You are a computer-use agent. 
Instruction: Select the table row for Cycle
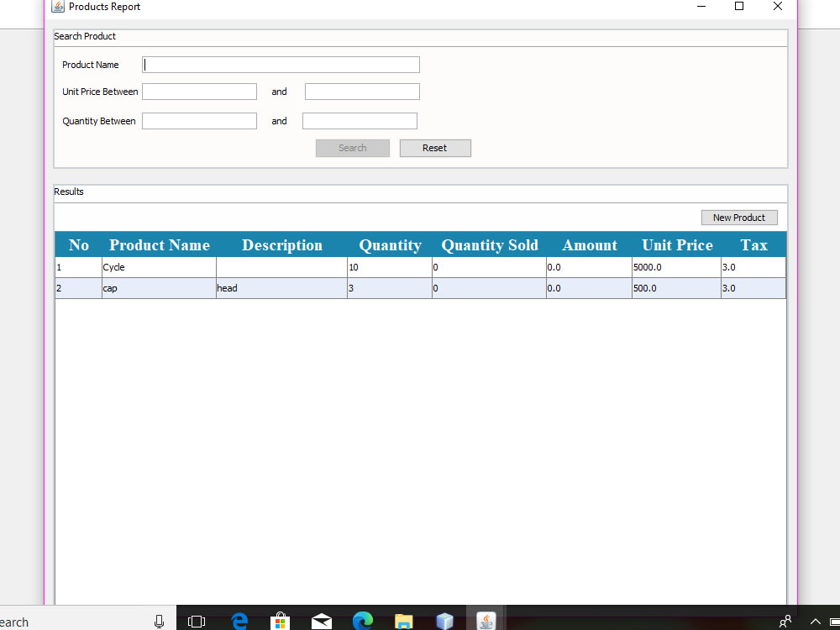point(252,266)
